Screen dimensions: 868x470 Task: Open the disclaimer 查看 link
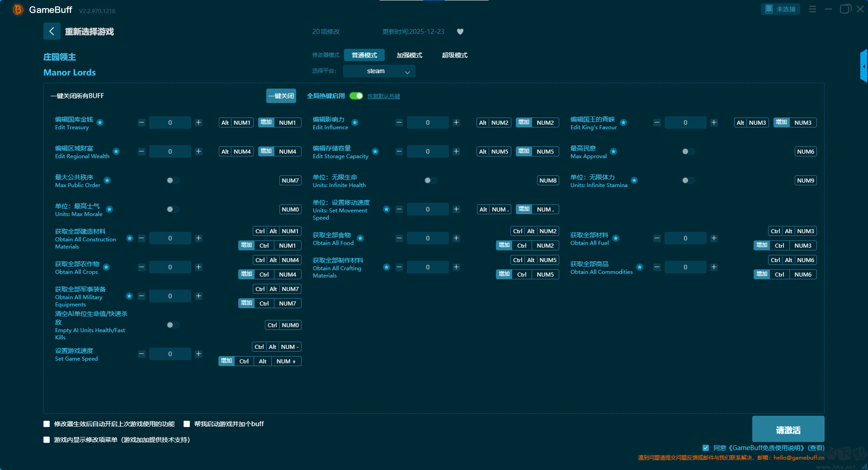pyautogui.click(x=816, y=448)
